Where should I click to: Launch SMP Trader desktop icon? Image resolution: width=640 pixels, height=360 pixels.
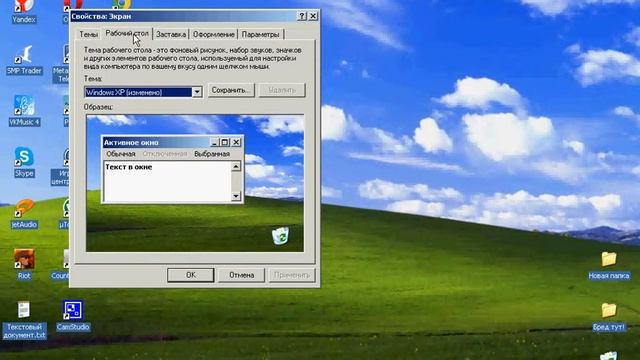coord(24,60)
